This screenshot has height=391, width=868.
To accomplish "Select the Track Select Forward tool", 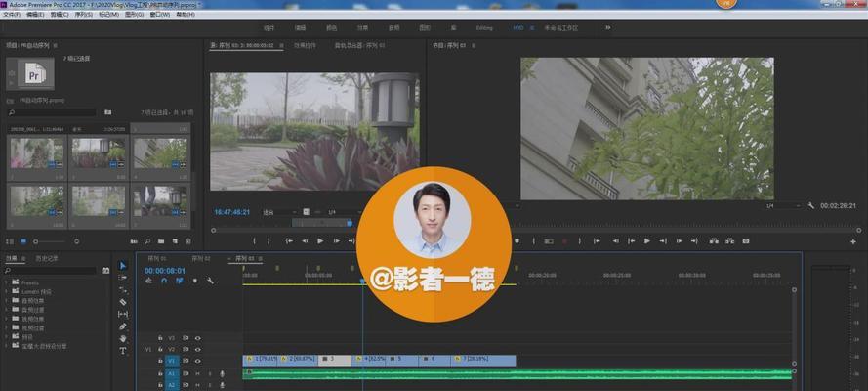I will point(123,278).
